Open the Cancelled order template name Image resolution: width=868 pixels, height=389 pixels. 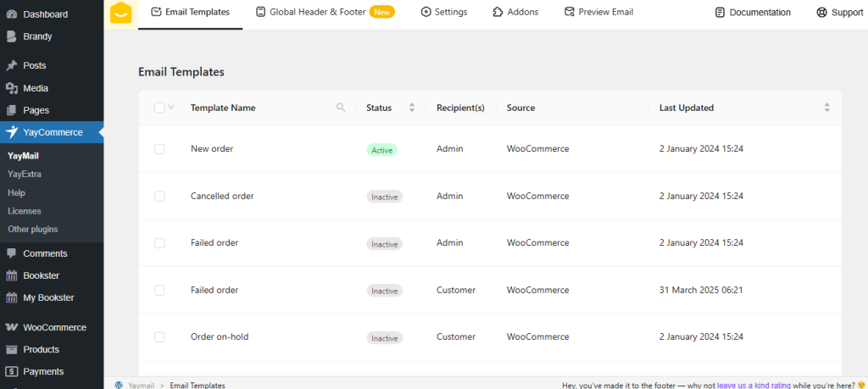click(x=223, y=196)
